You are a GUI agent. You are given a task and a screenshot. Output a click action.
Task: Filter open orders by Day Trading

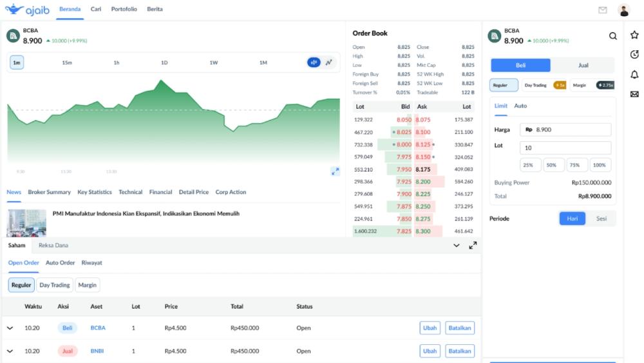(x=55, y=285)
